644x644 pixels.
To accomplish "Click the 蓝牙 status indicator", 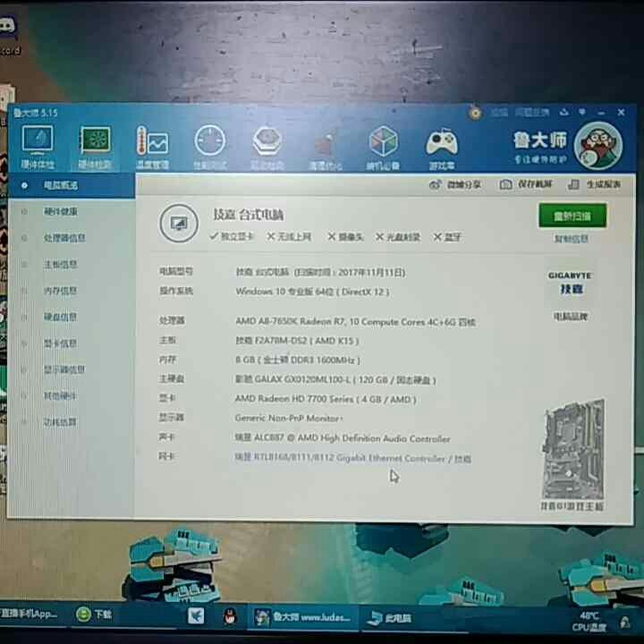I will point(447,237).
